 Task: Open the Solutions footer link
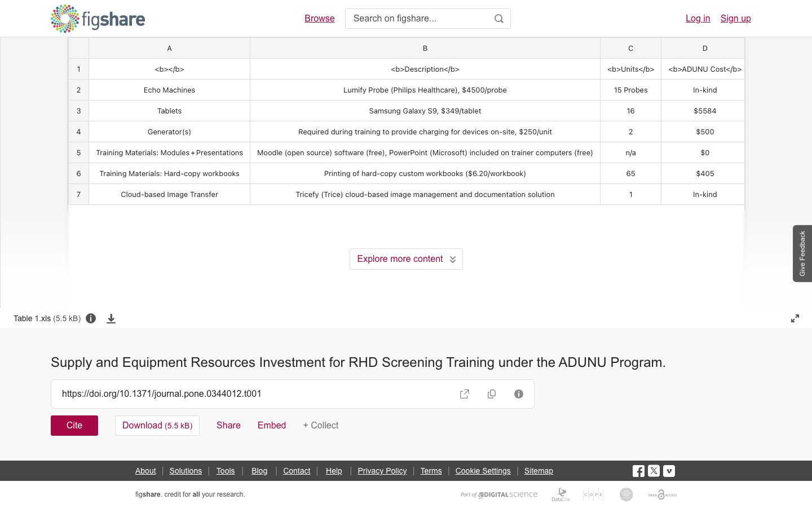pyautogui.click(x=186, y=471)
